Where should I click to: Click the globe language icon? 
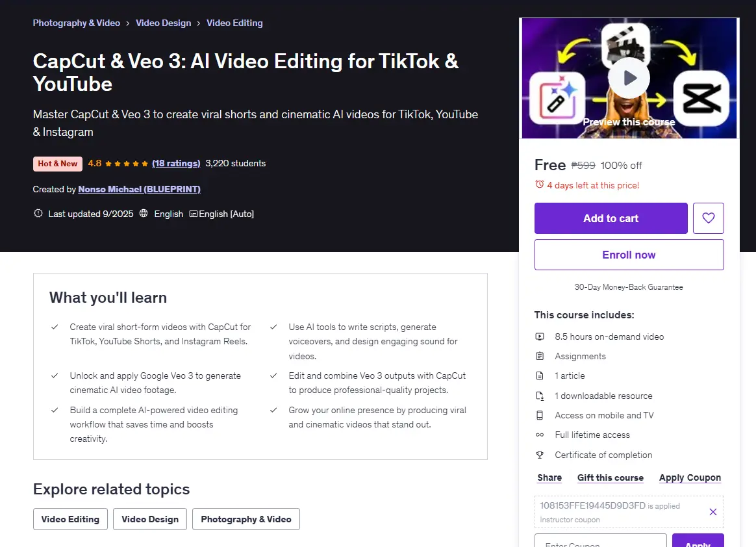pyautogui.click(x=143, y=213)
